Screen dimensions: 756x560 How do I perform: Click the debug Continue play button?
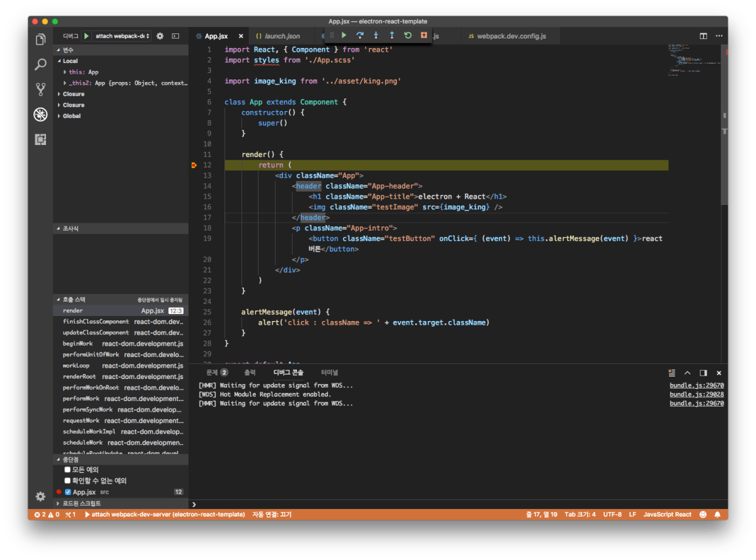click(344, 35)
